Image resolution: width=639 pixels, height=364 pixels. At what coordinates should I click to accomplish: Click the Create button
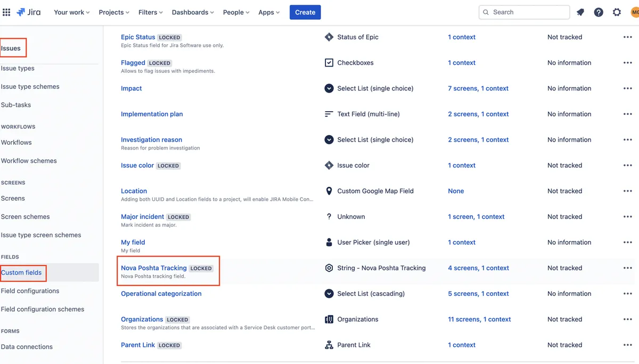pyautogui.click(x=305, y=12)
